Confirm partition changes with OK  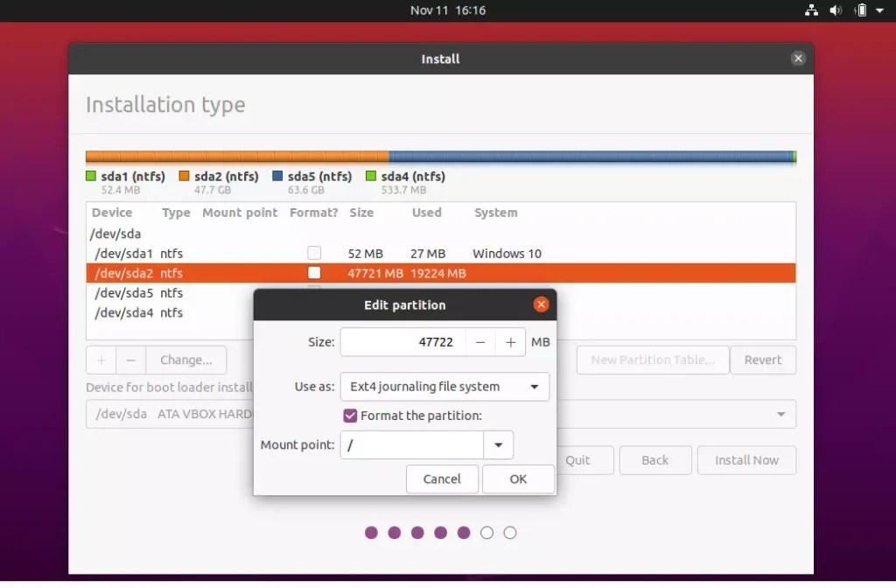tap(518, 479)
